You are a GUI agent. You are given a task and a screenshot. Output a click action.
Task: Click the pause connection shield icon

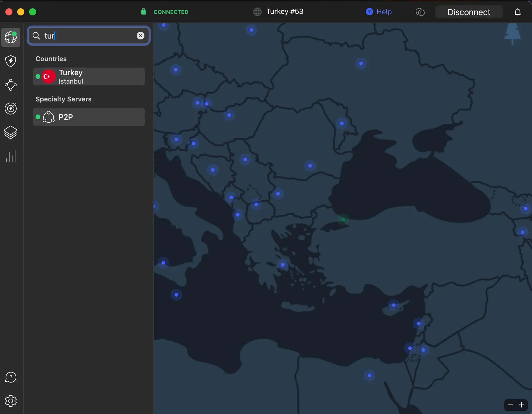tap(420, 12)
